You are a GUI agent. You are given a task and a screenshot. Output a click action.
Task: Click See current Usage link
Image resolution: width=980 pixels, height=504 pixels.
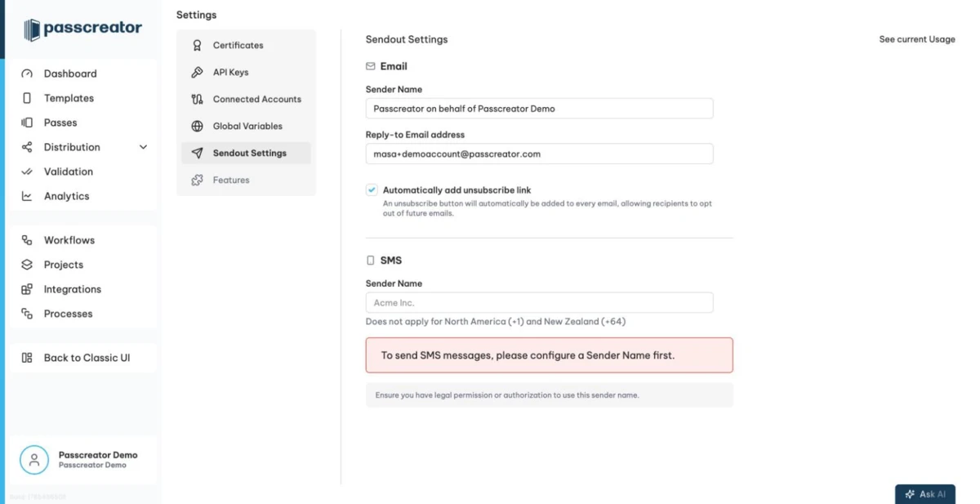917,39
